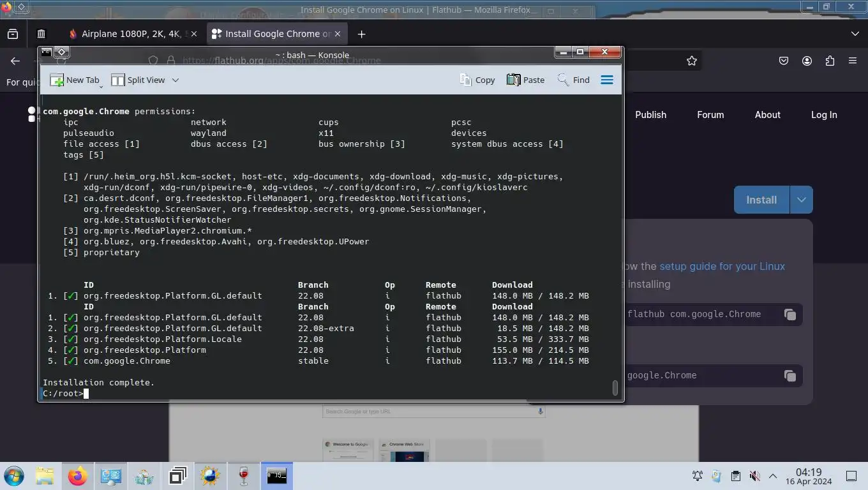Open Firefox library bookmarks icon
Viewport: 868px width, 490px height.
[41, 34]
